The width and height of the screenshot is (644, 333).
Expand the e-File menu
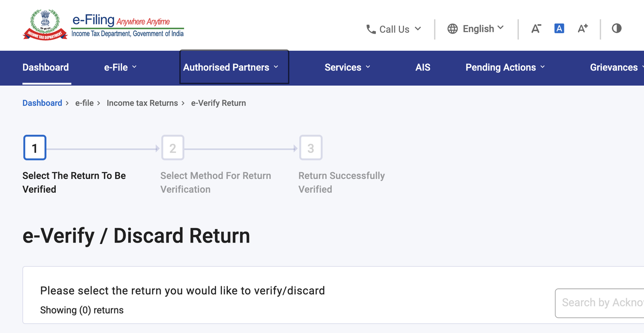coord(120,67)
